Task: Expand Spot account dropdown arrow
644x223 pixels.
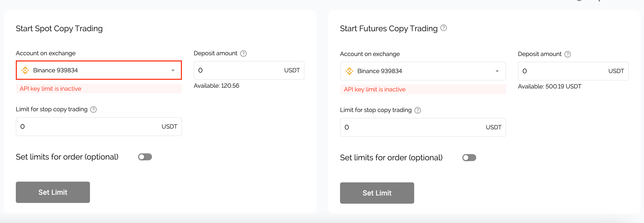Action: 173,70
